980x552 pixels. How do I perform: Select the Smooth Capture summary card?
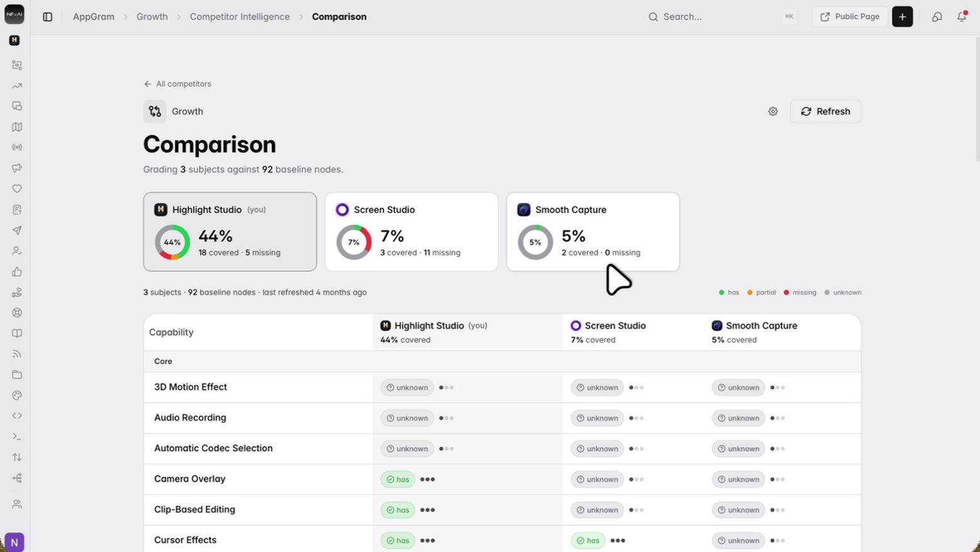593,232
